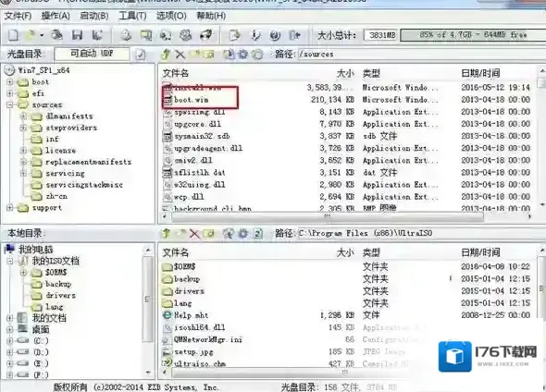Image resolution: width=546 pixels, height=392 pixels.
Task: Click the green Up arrow in disc toolbar
Action: click(166, 55)
